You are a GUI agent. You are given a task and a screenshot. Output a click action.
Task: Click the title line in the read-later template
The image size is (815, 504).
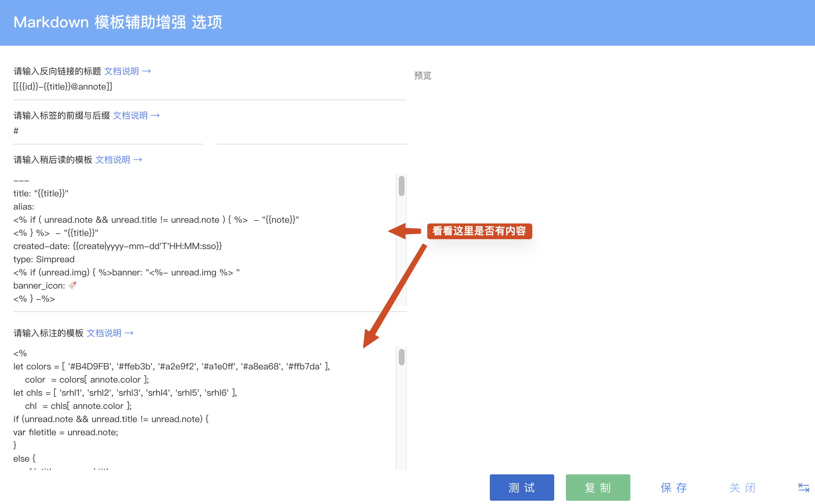pos(40,193)
